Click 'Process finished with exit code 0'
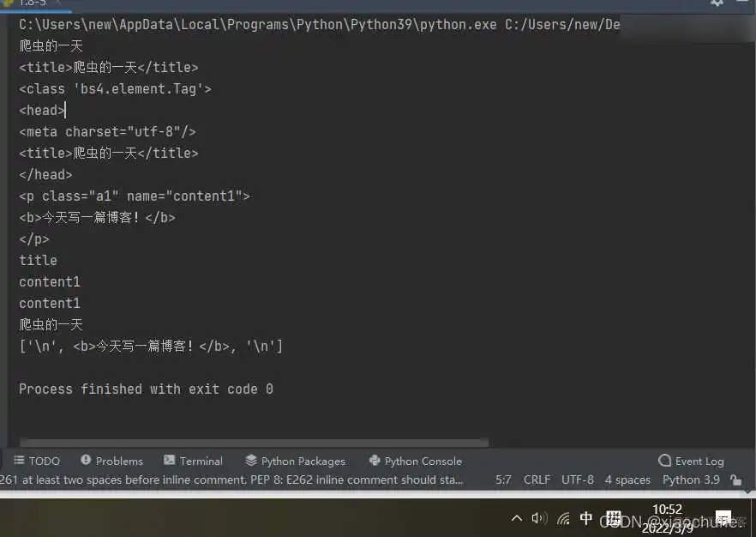Image resolution: width=756 pixels, height=537 pixels. point(146,389)
